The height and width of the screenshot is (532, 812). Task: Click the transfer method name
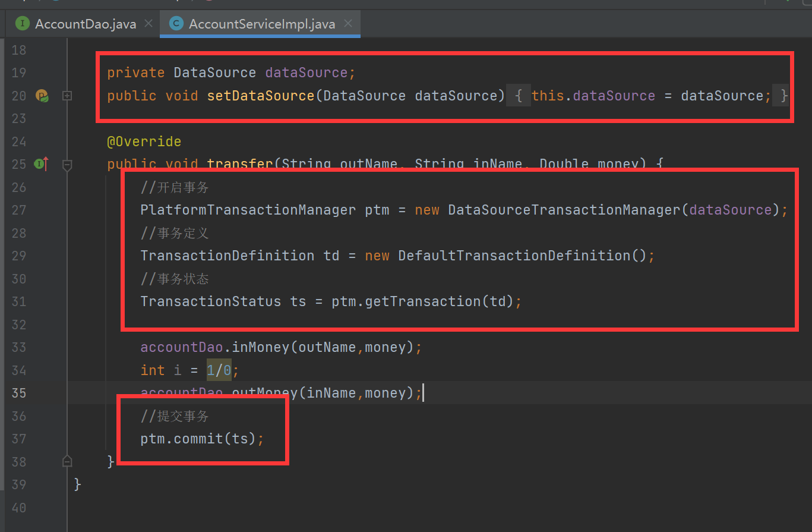tap(239, 163)
